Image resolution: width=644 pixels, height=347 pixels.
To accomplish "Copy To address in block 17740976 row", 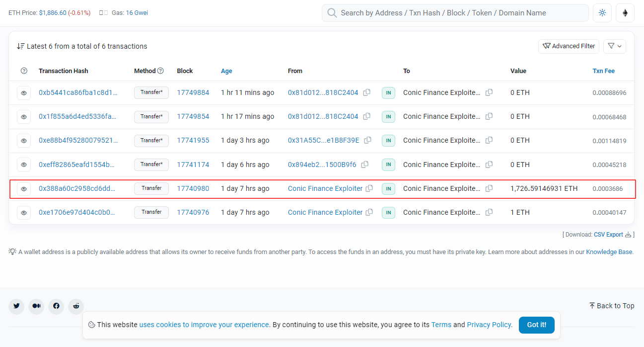I will point(489,212).
